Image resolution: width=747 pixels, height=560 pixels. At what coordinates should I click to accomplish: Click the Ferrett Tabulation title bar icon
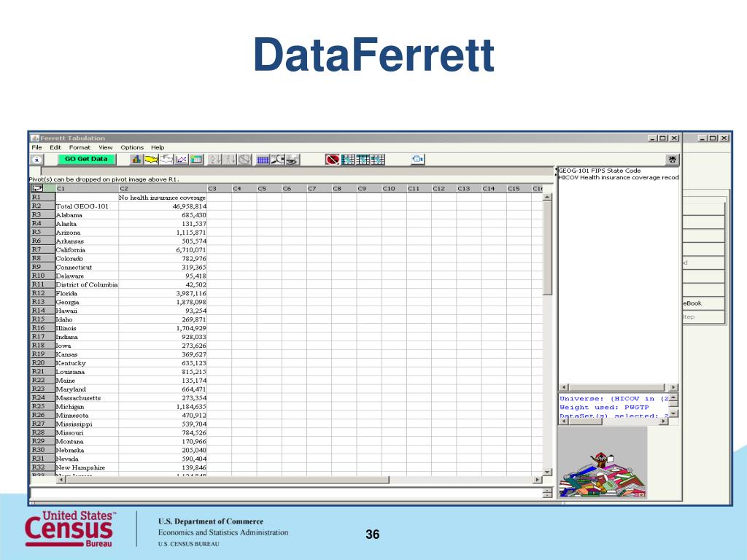[x=35, y=138]
